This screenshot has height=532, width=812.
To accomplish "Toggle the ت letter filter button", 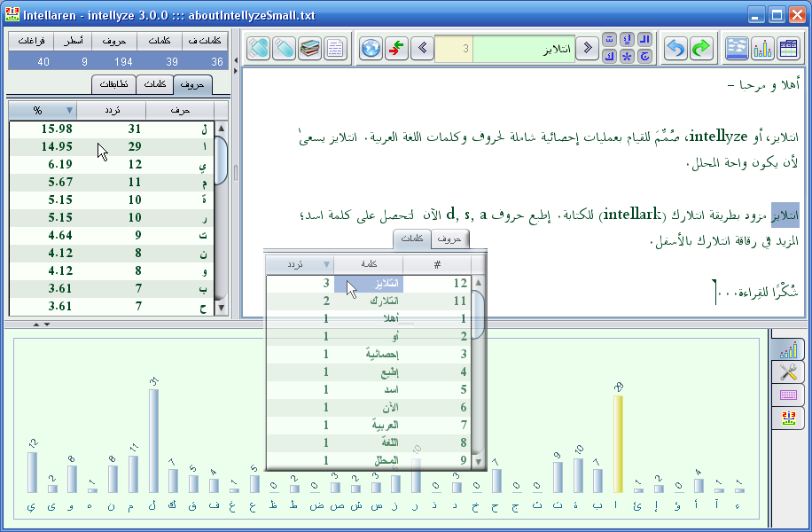I will coord(610,39).
